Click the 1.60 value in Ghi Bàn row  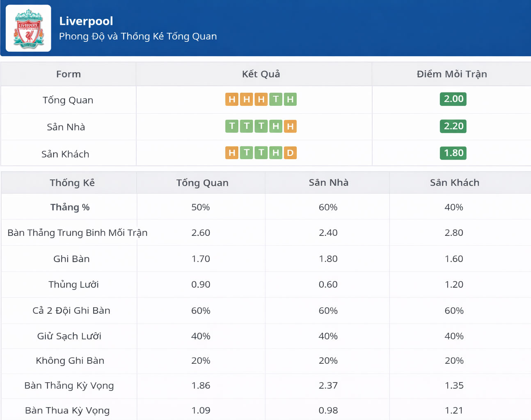[454, 259]
